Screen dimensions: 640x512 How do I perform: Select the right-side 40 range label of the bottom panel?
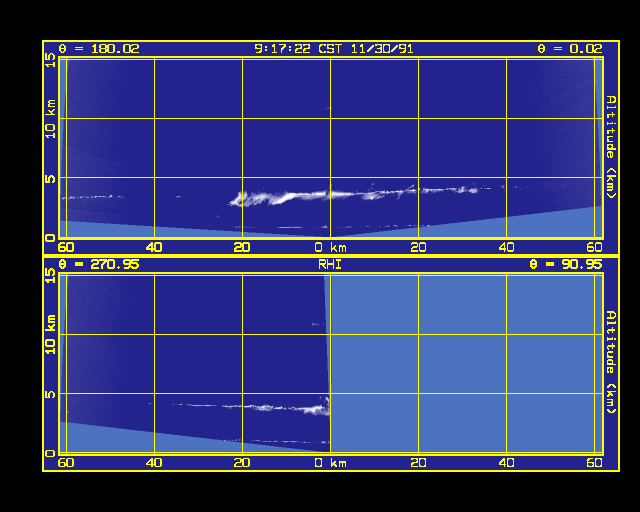click(x=507, y=463)
